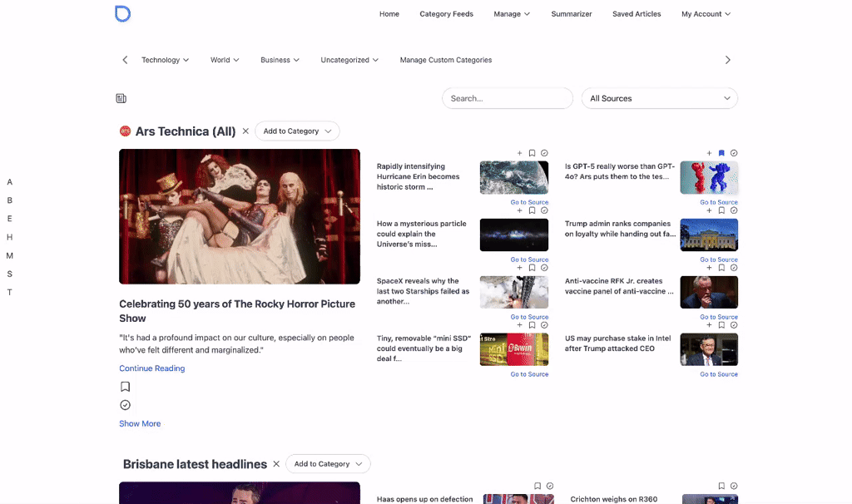Open the Rocky Horror Picture Show featured image

[x=240, y=217]
